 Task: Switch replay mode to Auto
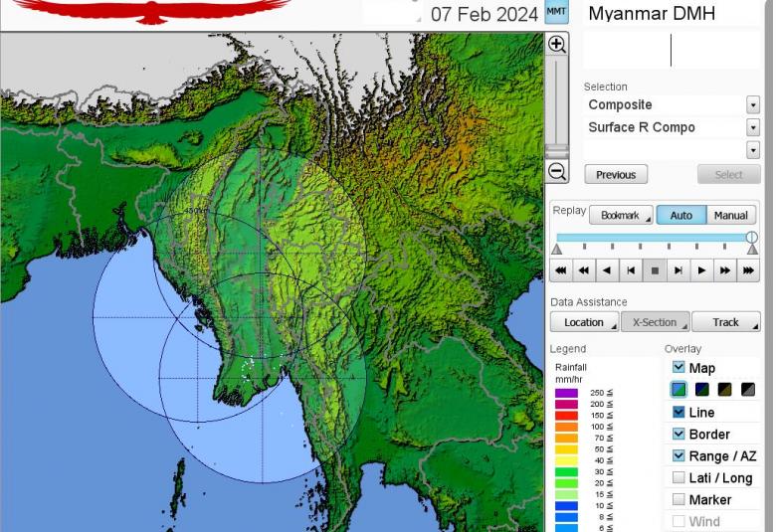click(x=681, y=216)
